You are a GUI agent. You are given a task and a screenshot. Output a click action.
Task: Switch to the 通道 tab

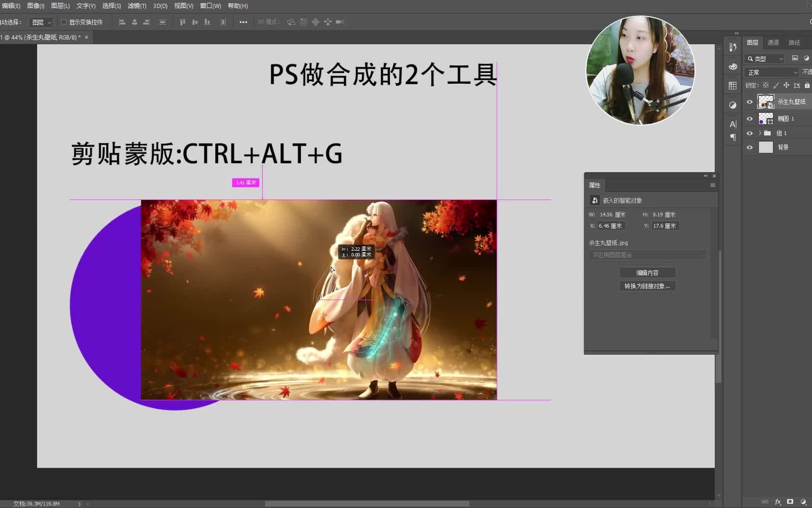coord(773,42)
